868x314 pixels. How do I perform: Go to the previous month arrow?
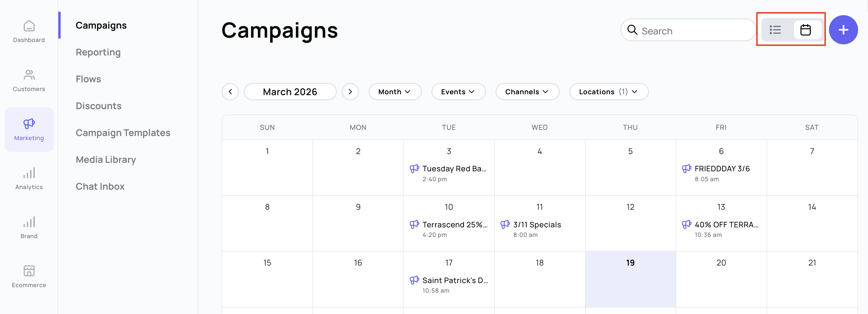tap(231, 92)
